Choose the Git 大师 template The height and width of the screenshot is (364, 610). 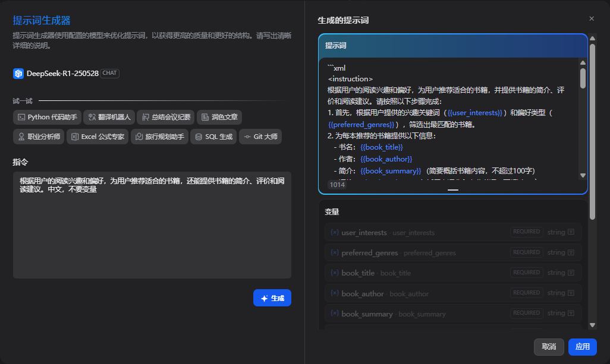pos(260,137)
